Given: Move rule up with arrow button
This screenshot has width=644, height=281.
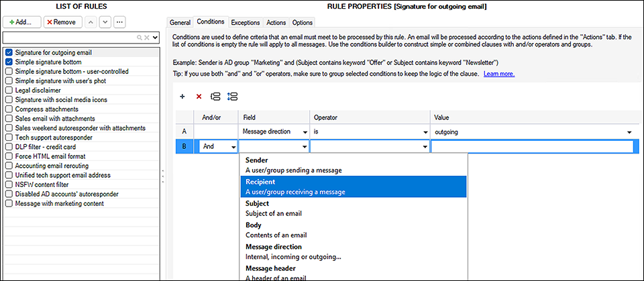Looking at the screenshot, I should coord(91,21).
